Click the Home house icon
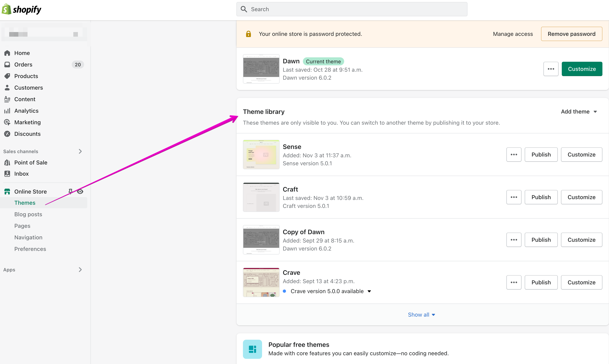The image size is (609, 364). pos(7,53)
